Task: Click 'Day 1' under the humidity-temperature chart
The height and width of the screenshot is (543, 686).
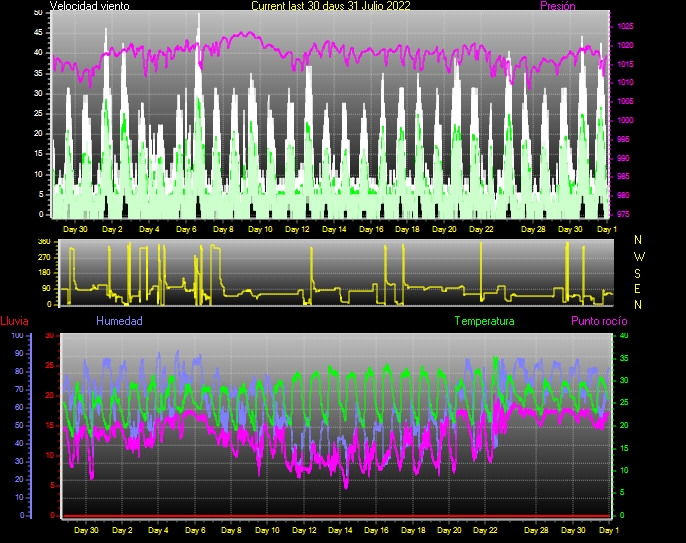Action: coord(609,530)
